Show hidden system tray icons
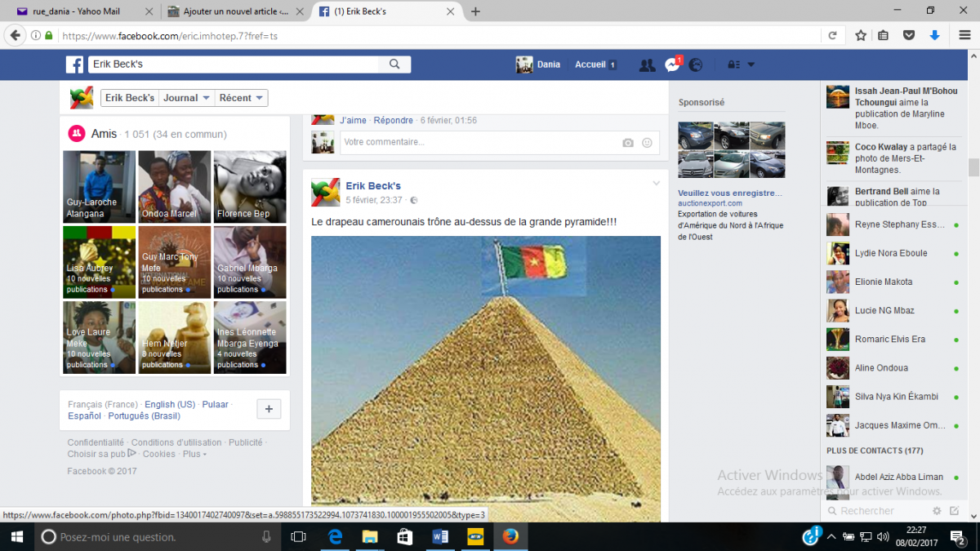 831,537
